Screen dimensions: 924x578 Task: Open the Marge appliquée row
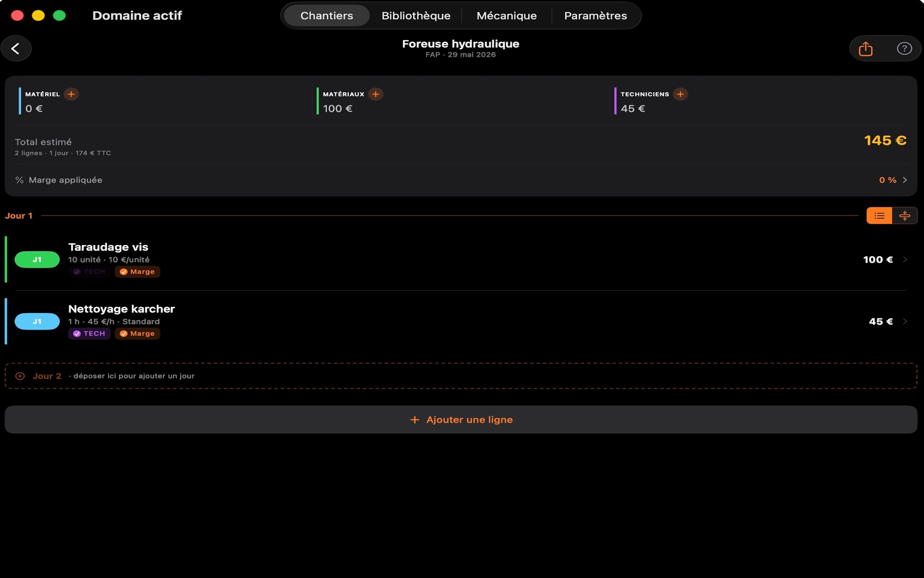[x=461, y=180]
